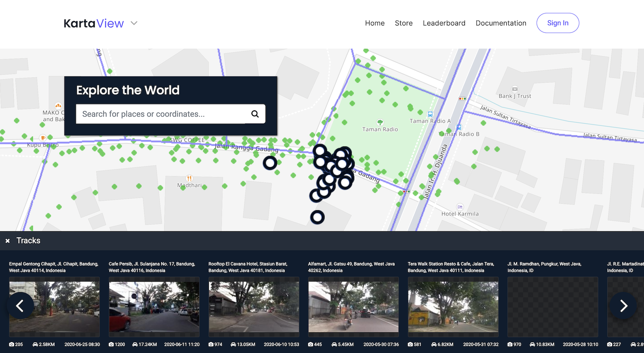Screen dimensions: 644x353
Task: Expand the dropdown chevron beside KartaView logo
Action: [134, 23]
